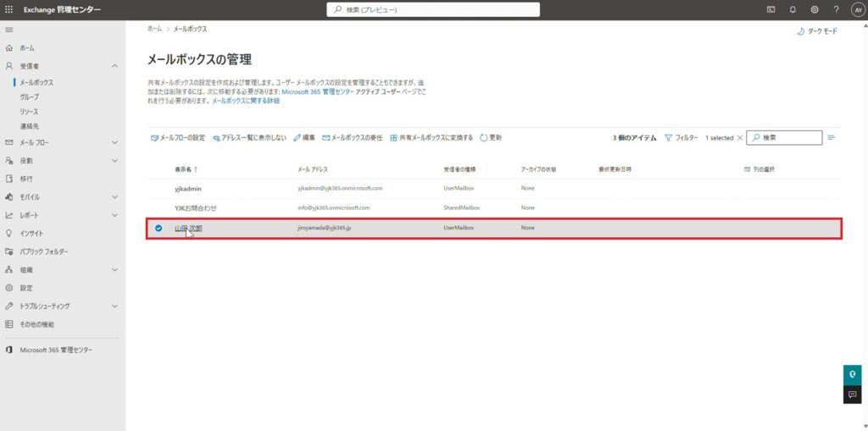Sort by 表示名 column header
This screenshot has height=431, width=868.
point(186,169)
